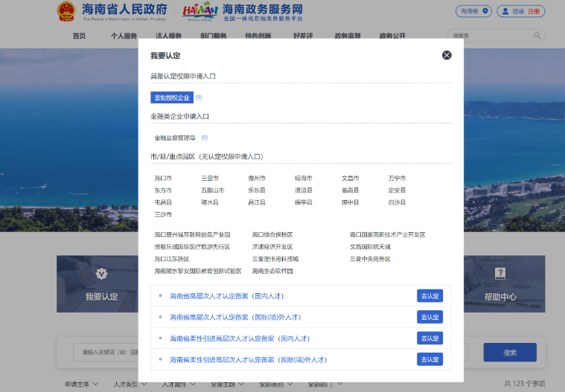Viewport: 565px width, 392px height.
Task: Choose 三亚中央商务区 from the park list
Action: (370, 259)
